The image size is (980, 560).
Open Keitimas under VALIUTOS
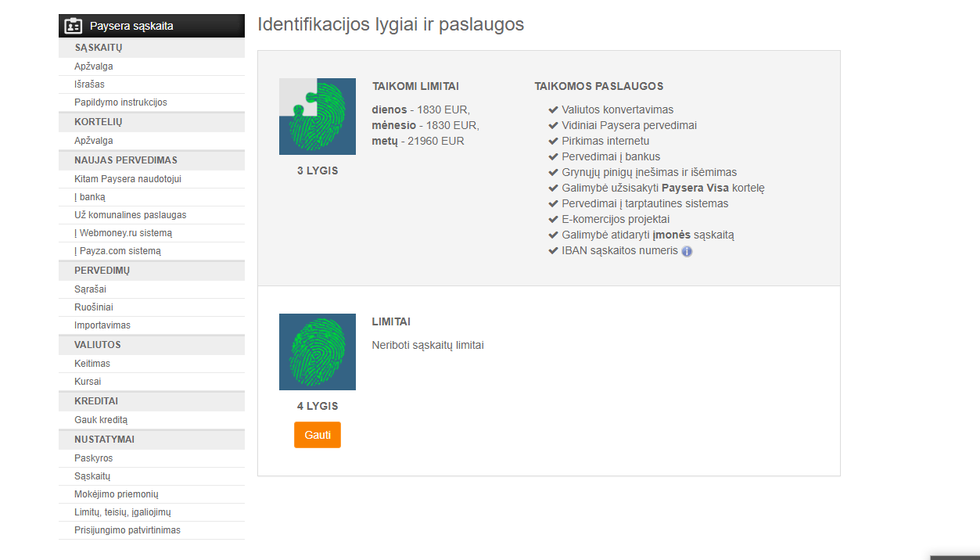[92, 364]
